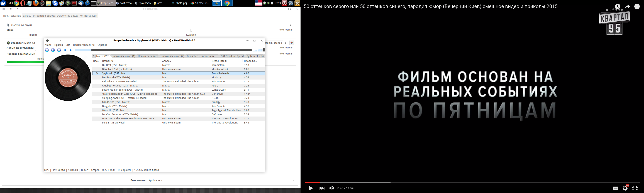Screen dimensions: 644x193
Task: Click the red power button in tray
Action: (284, 3)
